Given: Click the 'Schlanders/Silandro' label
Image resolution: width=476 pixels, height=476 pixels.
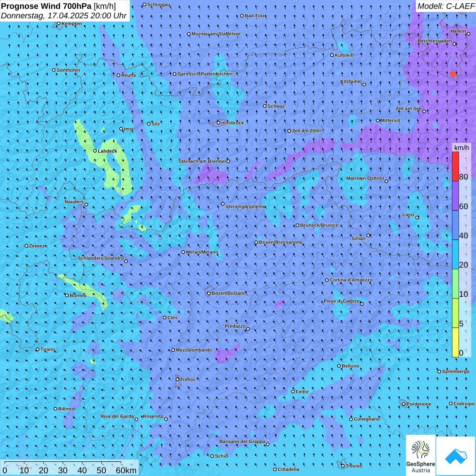Looking at the screenshot, I should point(101,258).
